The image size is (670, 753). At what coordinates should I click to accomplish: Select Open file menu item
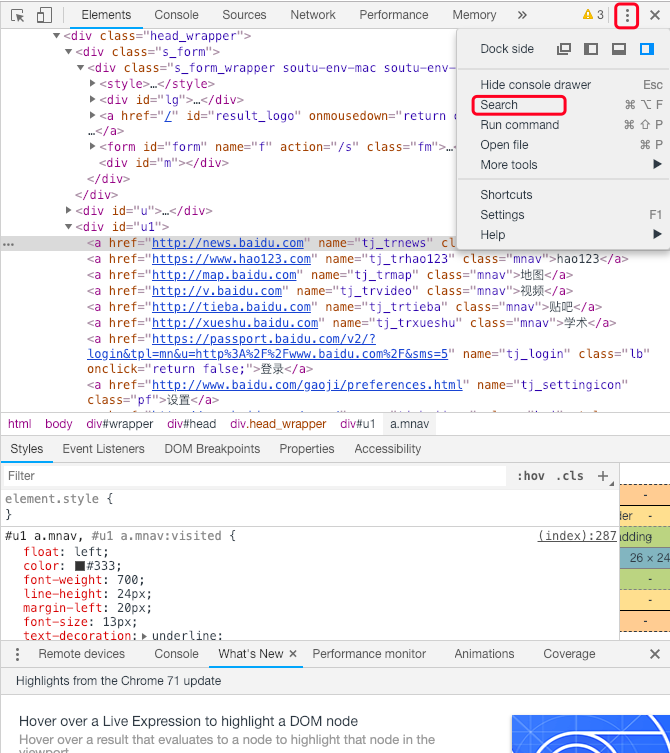click(x=564, y=145)
